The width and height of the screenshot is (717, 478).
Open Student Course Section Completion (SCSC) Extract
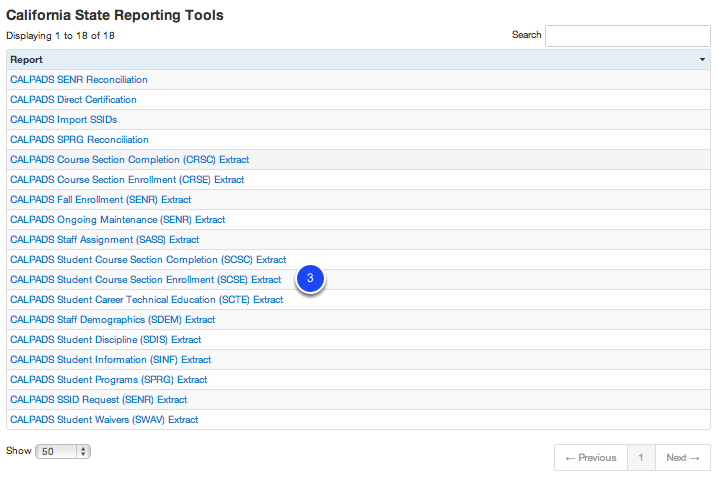(148, 260)
